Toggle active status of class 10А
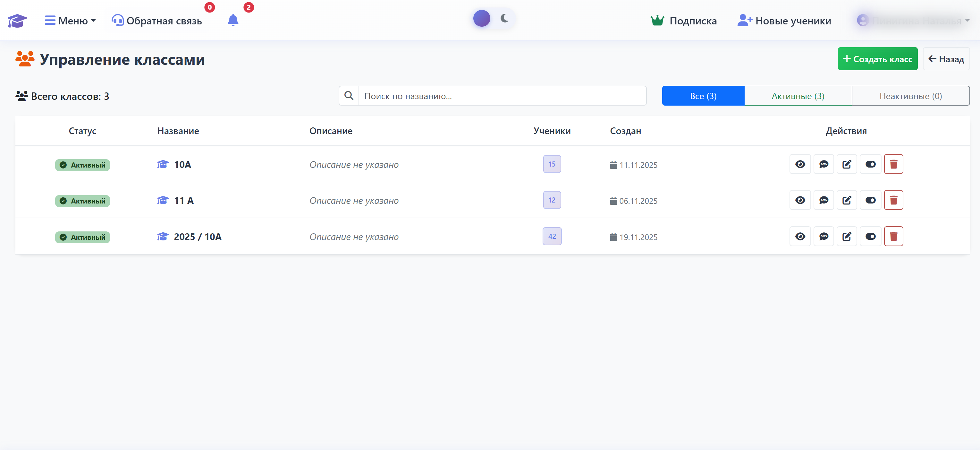This screenshot has height=450, width=980. click(870, 164)
